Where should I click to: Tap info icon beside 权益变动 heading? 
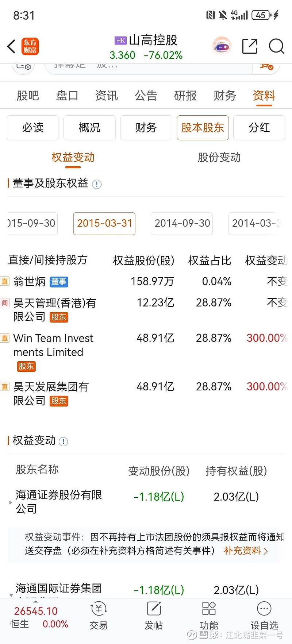(63, 441)
